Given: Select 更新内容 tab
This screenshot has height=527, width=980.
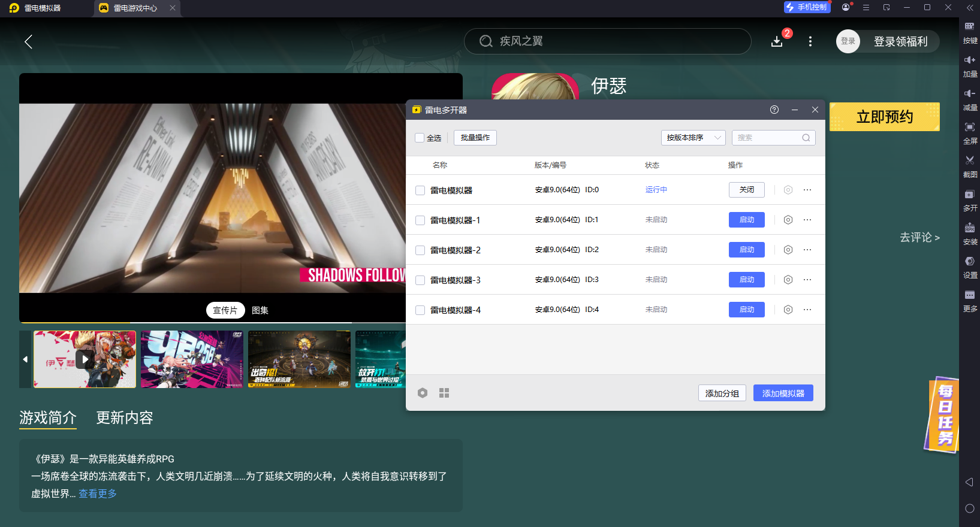Looking at the screenshot, I should tap(125, 417).
